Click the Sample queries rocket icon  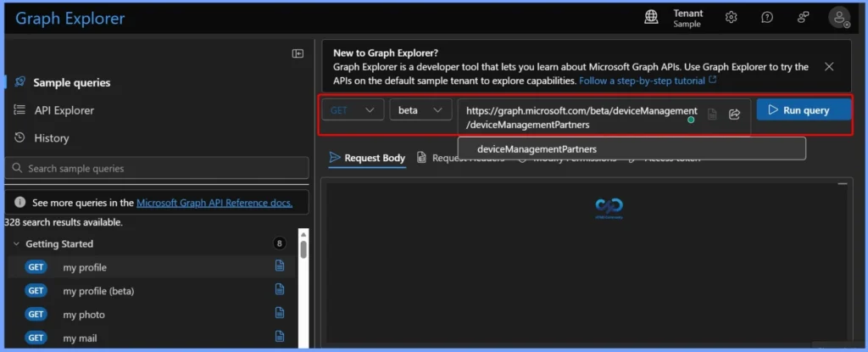pos(20,82)
